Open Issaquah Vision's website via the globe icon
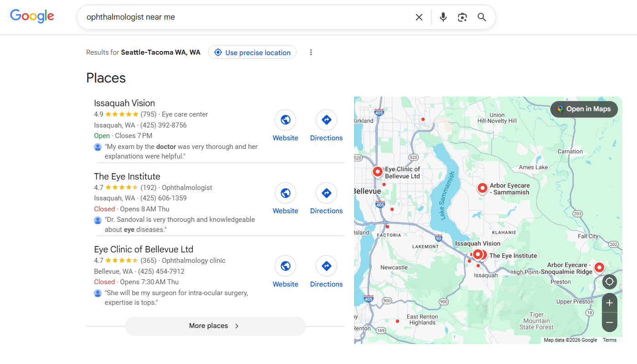The width and height of the screenshot is (637, 364). (x=285, y=119)
